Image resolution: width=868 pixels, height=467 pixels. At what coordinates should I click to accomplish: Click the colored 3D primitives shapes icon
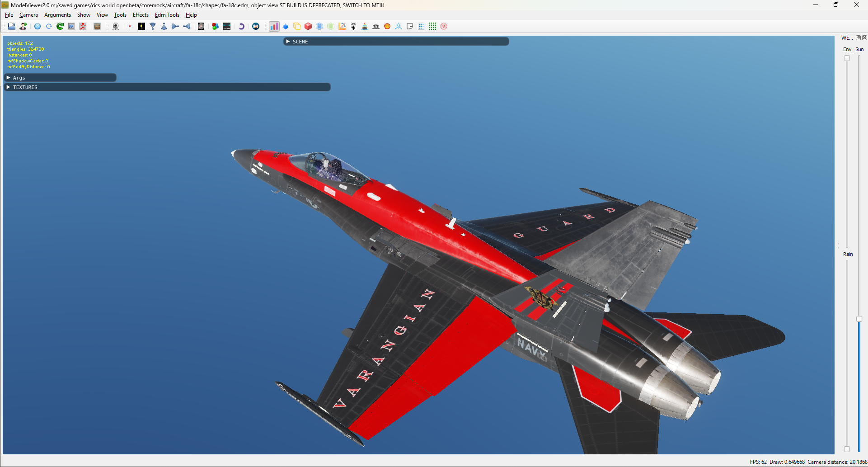click(x=216, y=26)
